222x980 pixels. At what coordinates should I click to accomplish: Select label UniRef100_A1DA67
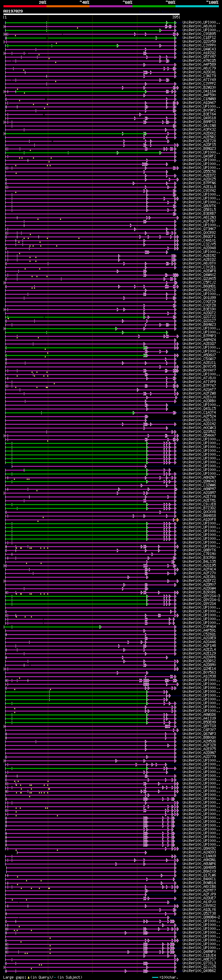199,103
